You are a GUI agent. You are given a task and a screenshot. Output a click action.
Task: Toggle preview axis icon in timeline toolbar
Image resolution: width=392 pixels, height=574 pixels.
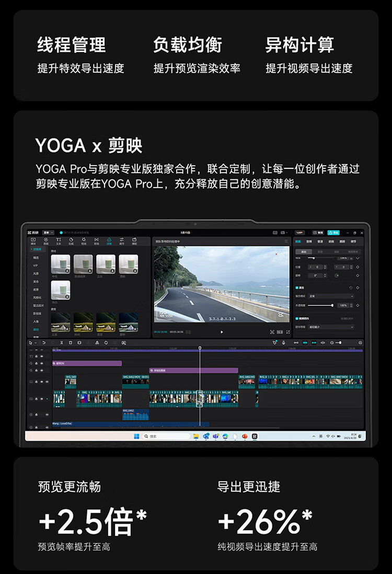(323, 342)
